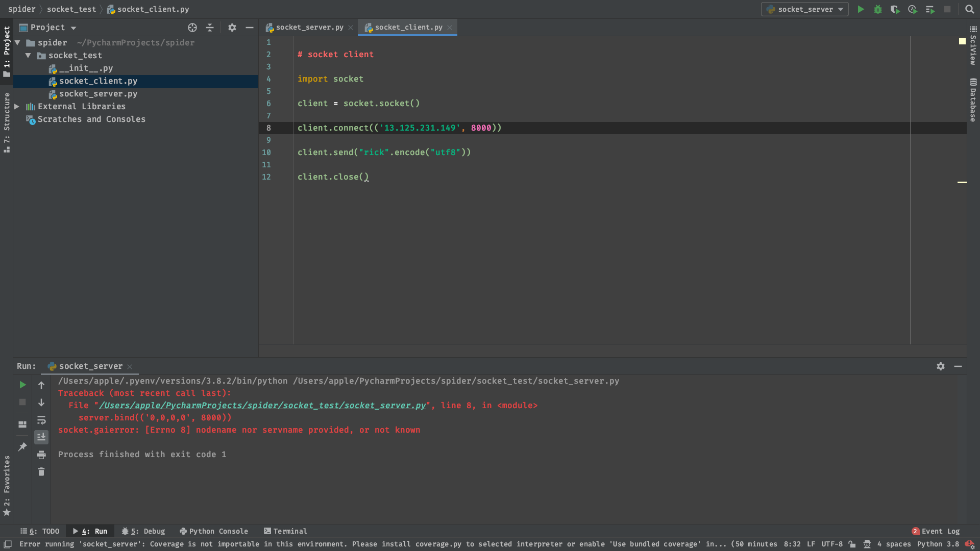Start debugging with the bug icon
The height and width of the screenshot is (551, 980).
coord(878,9)
